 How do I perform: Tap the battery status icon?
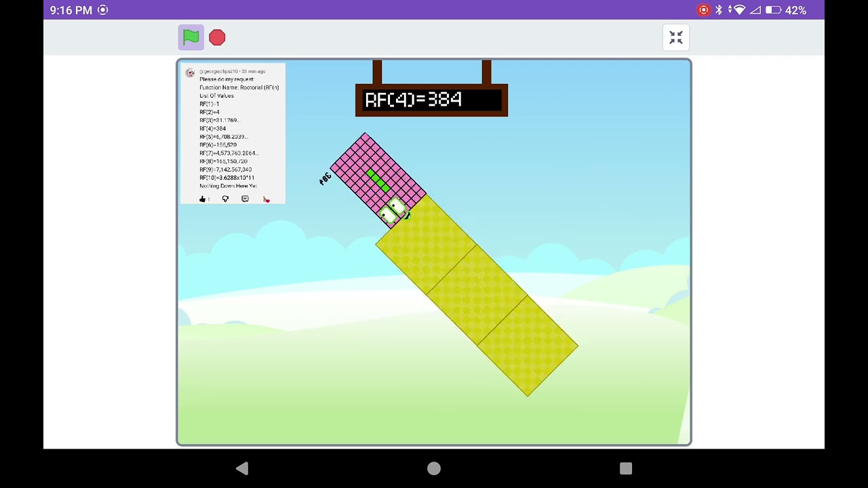click(773, 10)
